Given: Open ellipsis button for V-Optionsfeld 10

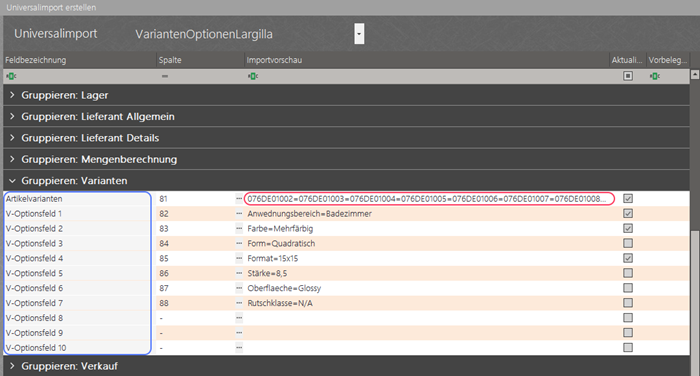Looking at the screenshot, I should click(239, 347).
